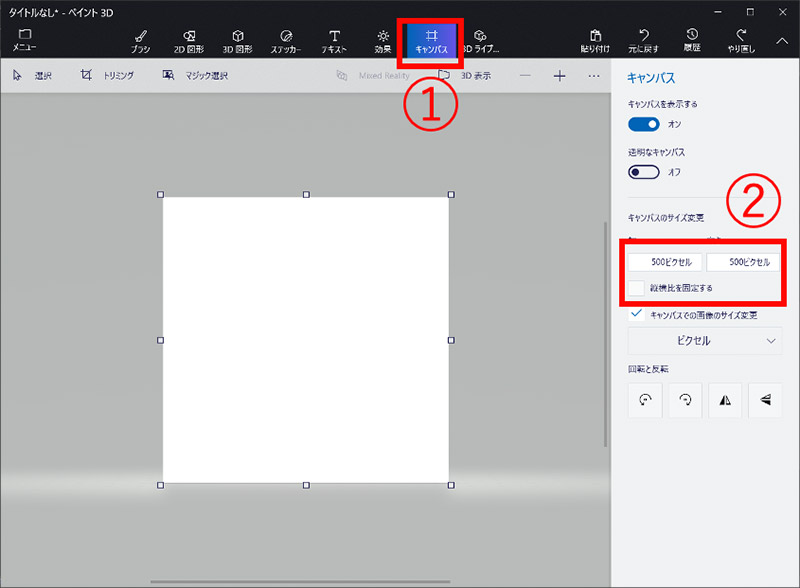Click the flip horizontal icon

tap(723, 399)
